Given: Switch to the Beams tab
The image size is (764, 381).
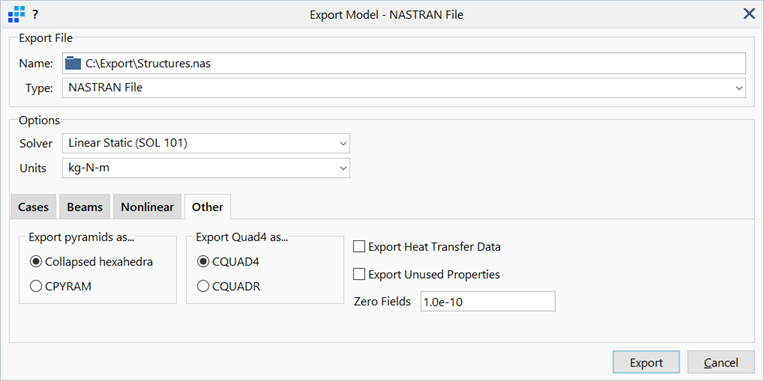Looking at the screenshot, I should click(85, 207).
